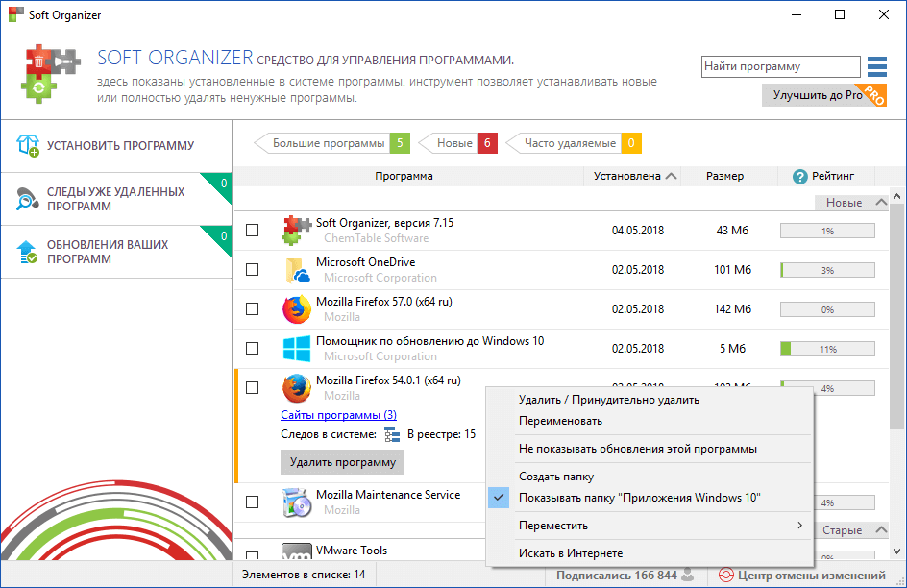
Task: Click the Mozilla Firefox 54.0.1 icon
Action: coord(297,388)
